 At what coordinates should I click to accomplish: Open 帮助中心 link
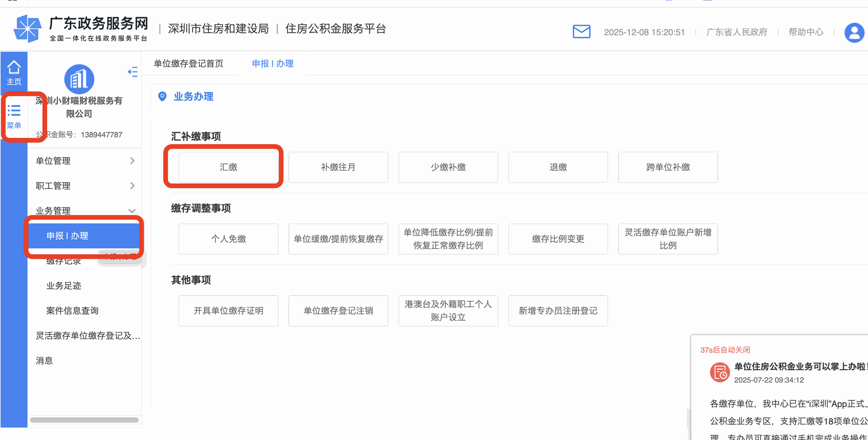pos(806,32)
